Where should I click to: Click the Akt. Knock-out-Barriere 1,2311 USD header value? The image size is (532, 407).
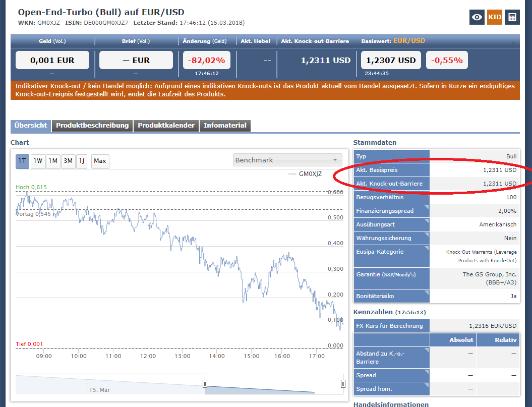click(x=325, y=61)
